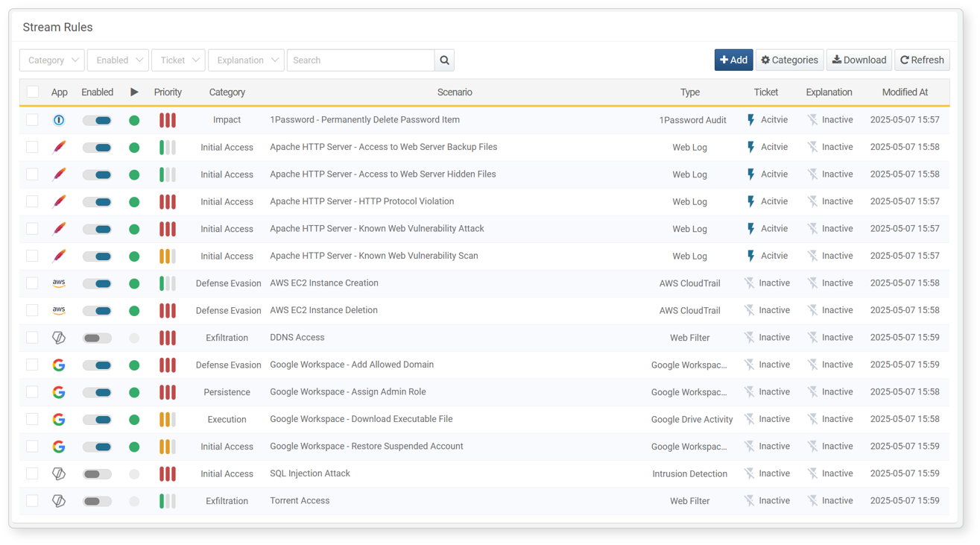Sort by the Category column header
The width and height of the screenshot is (980, 545).
point(227,92)
